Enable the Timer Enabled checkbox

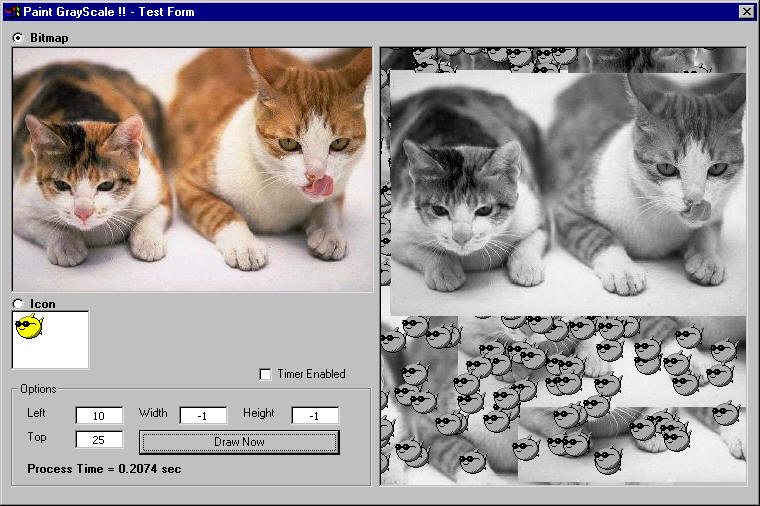pyautogui.click(x=265, y=374)
